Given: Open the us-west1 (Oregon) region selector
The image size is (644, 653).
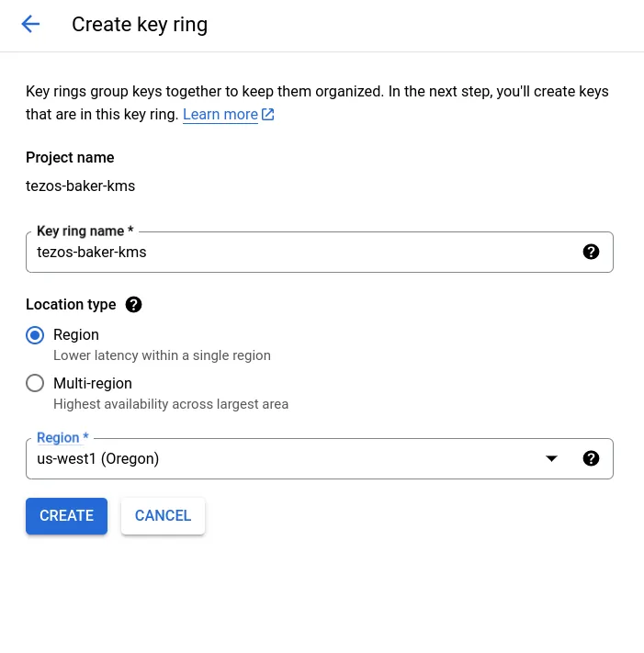Looking at the screenshot, I should [x=276, y=458].
